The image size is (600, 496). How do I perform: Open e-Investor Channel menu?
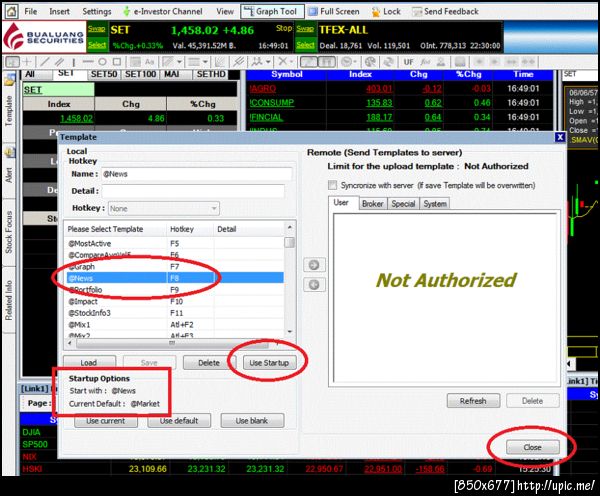tap(163, 11)
